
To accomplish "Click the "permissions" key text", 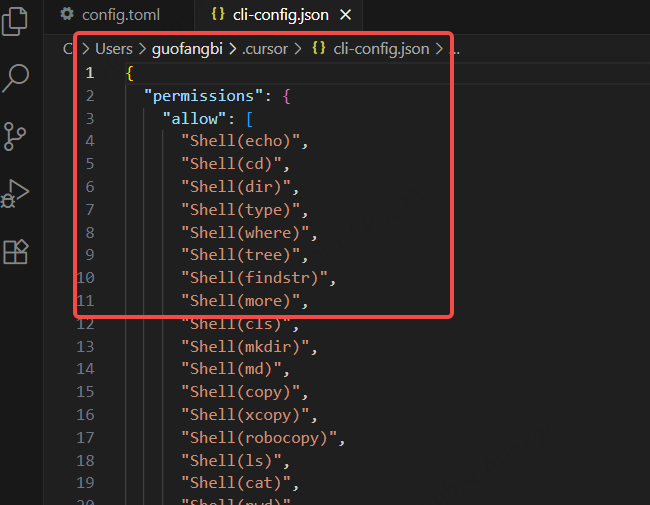I will [203, 96].
